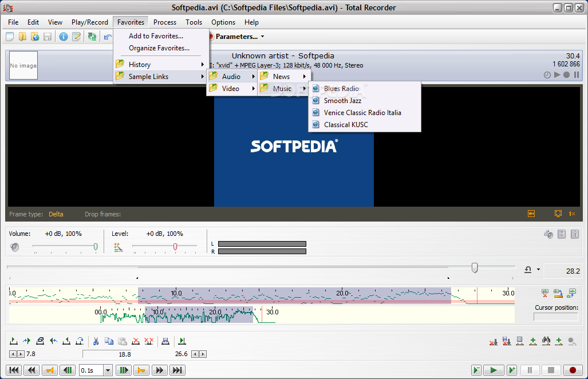Viewport: 588px width, 379px height.
Task: Toggle the orange horn jump-back button
Action: [49, 370]
